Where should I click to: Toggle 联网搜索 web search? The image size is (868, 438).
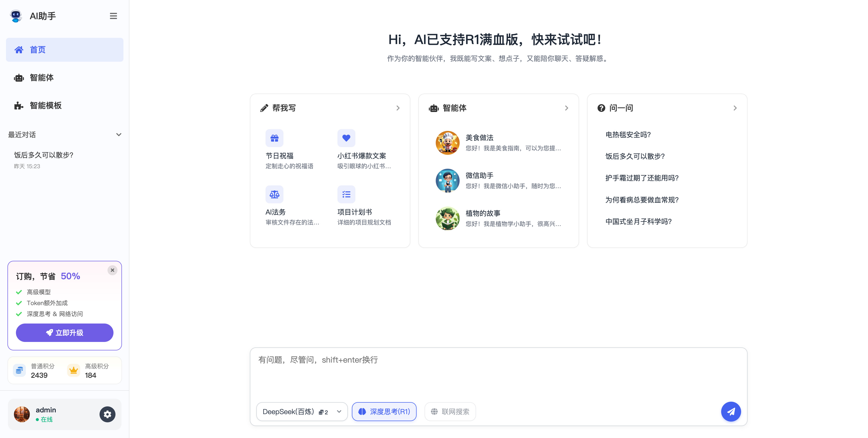(450, 411)
